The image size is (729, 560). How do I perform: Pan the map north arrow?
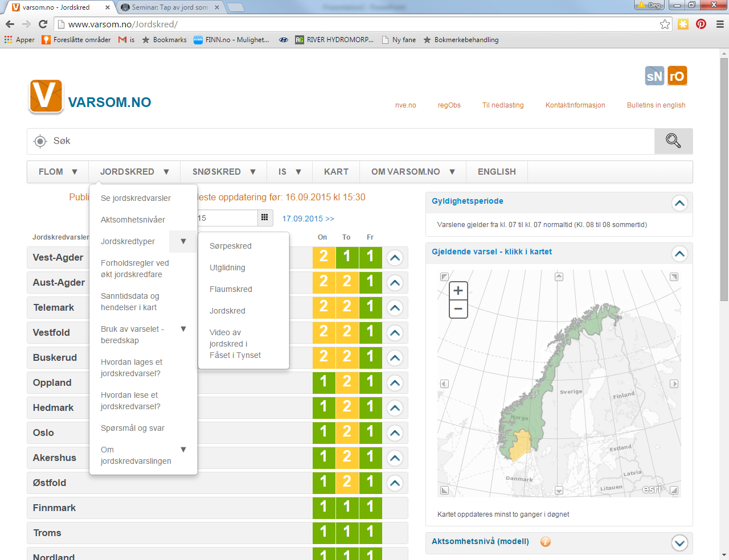(x=559, y=277)
